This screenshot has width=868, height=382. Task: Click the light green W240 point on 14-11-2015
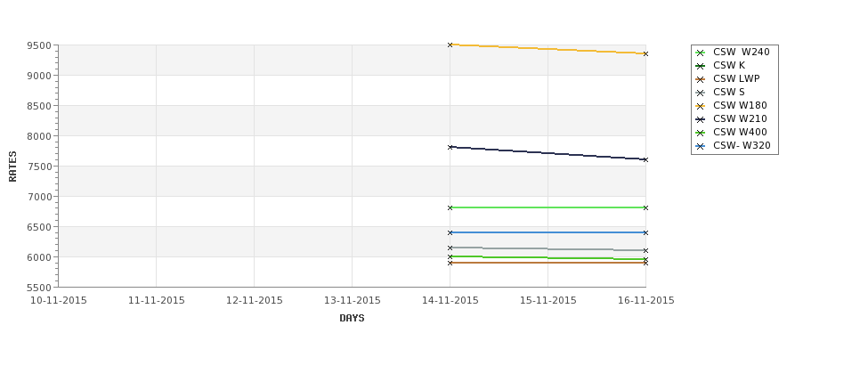(x=450, y=207)
